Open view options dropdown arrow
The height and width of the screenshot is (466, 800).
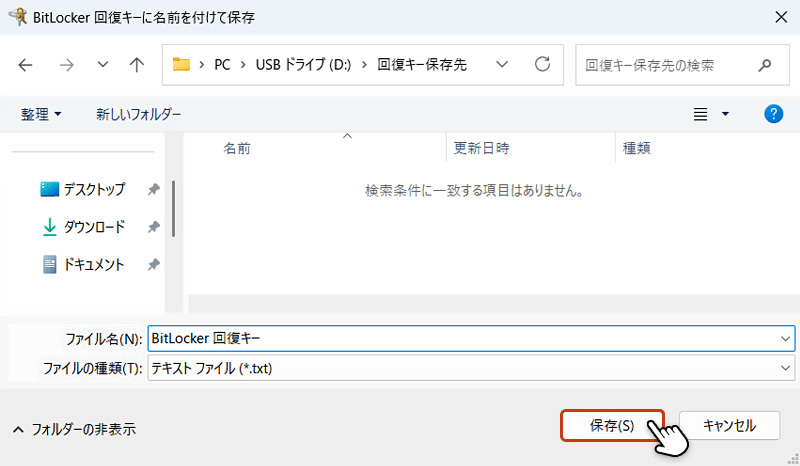725,114
